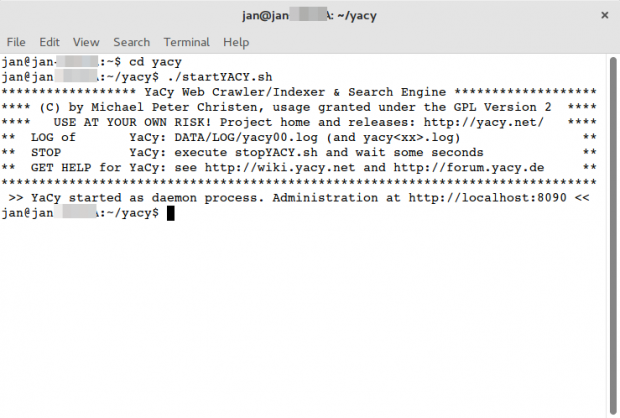This screenshot has height=418, width=620.
Task: Open the Terminal menu
Action: (x=187, y=42)
